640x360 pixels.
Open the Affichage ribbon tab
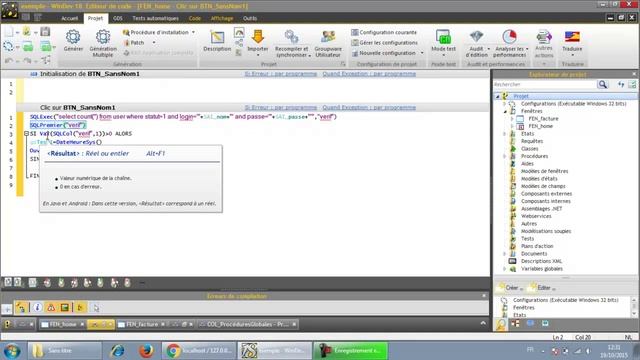pyautogui.click(x=222, y=18)
